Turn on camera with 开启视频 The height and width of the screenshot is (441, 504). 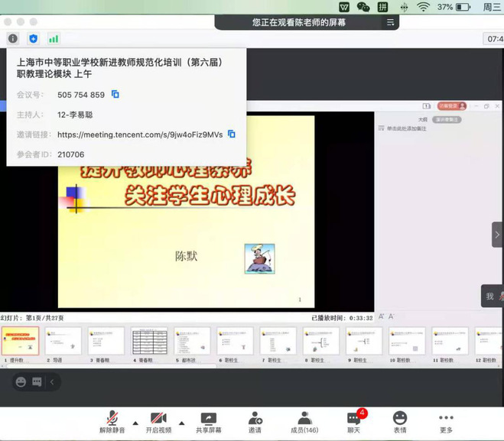158,422
